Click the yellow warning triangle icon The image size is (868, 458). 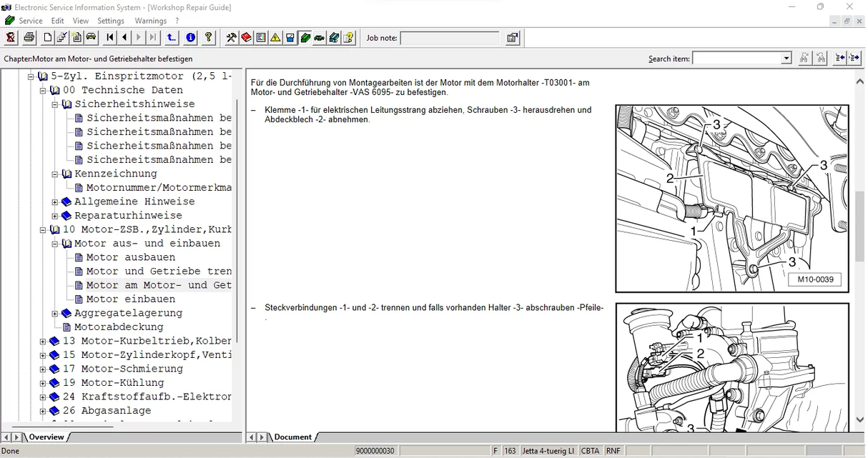[275, 38]
